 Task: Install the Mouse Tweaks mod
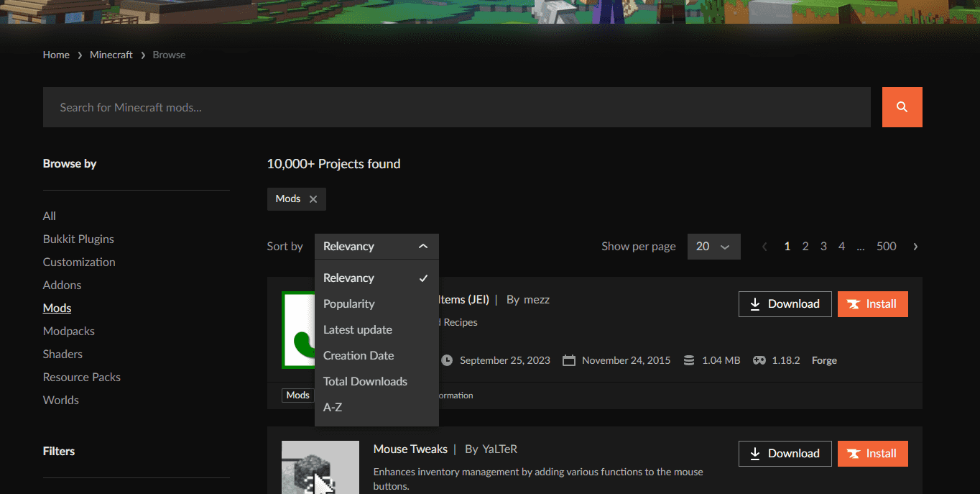click(872, 454)
